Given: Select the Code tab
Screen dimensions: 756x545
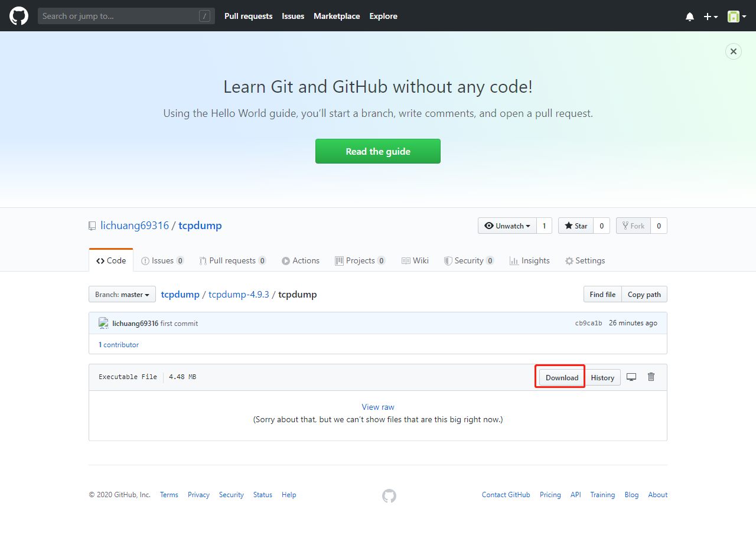Looking at the screenshot, I should [111, 260].
